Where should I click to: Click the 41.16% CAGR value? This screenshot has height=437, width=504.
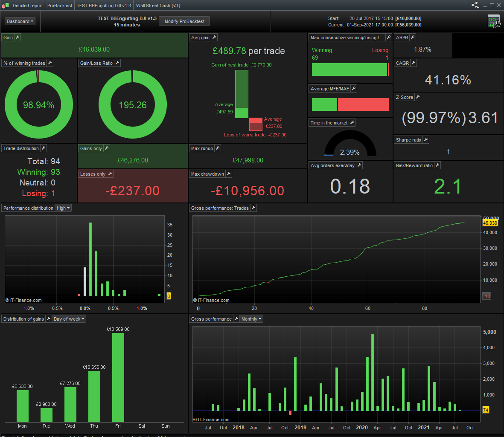point(448,80)
